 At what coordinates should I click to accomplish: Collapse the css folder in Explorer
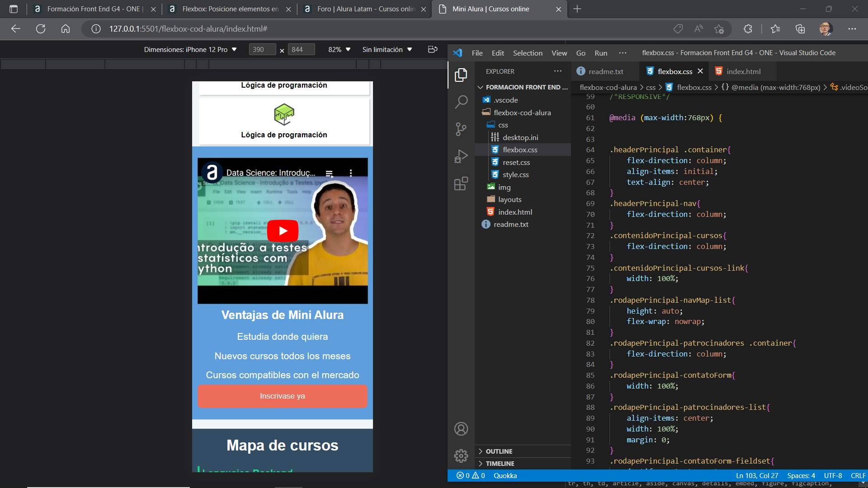[x=523, y=125]
